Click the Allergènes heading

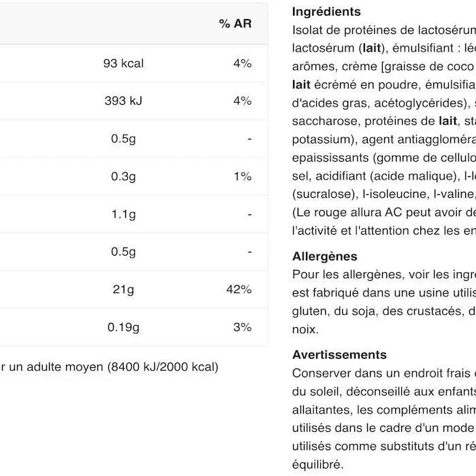(324, 256)
